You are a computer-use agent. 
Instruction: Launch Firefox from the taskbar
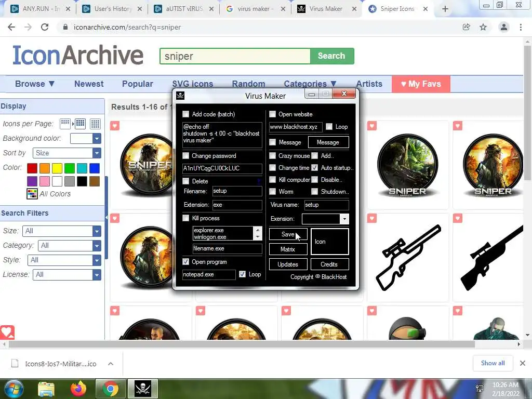click(x=78, y=389)
